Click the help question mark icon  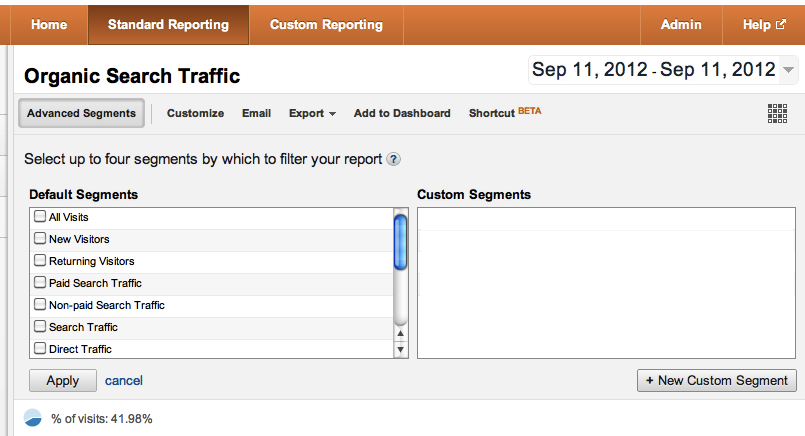tap(393, 159)
